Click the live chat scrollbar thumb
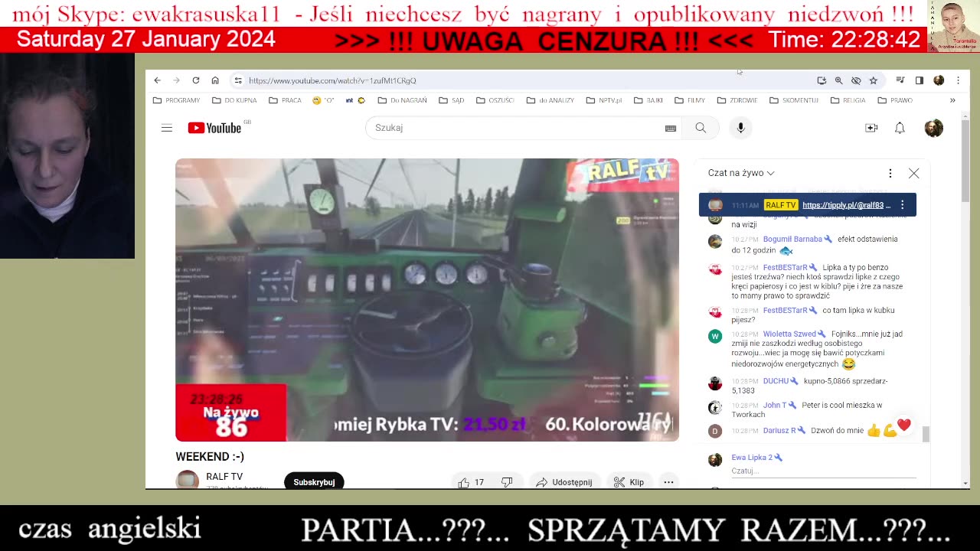 [x=926, y=434]
